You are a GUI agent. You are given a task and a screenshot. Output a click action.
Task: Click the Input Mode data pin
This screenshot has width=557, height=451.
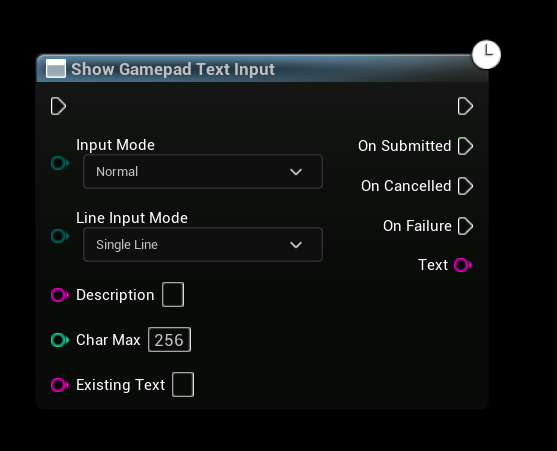[x=60, y=163]
